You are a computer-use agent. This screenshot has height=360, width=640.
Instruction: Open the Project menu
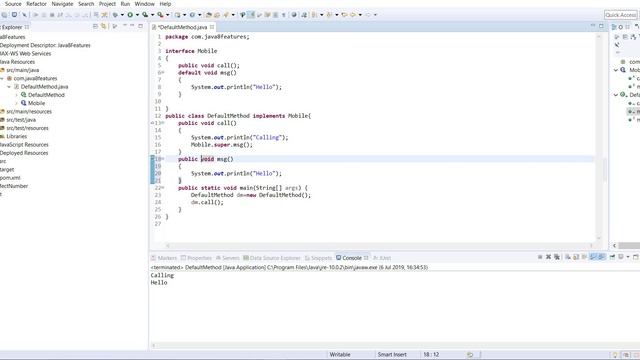(107, 4)
